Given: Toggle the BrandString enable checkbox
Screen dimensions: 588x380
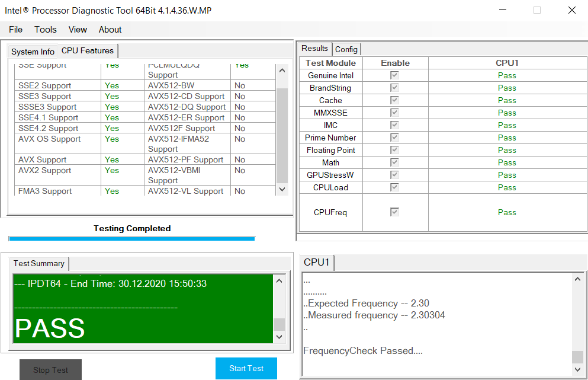Looking at the screenshot, I should coord(394,88).
